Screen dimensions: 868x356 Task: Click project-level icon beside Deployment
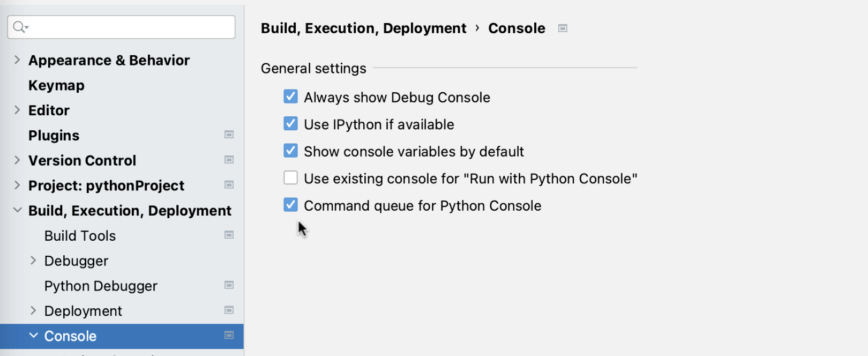(229, 310)
